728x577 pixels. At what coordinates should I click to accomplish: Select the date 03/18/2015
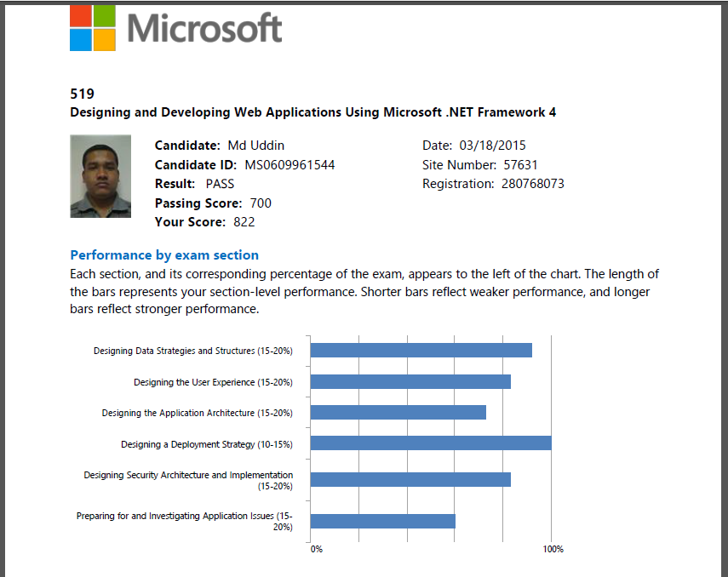[493, 146]
